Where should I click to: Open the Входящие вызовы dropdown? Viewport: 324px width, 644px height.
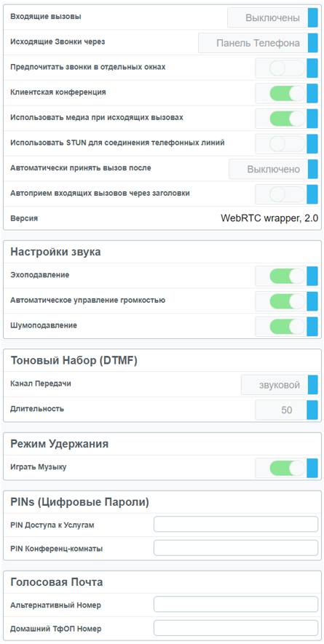coord(272,17)
